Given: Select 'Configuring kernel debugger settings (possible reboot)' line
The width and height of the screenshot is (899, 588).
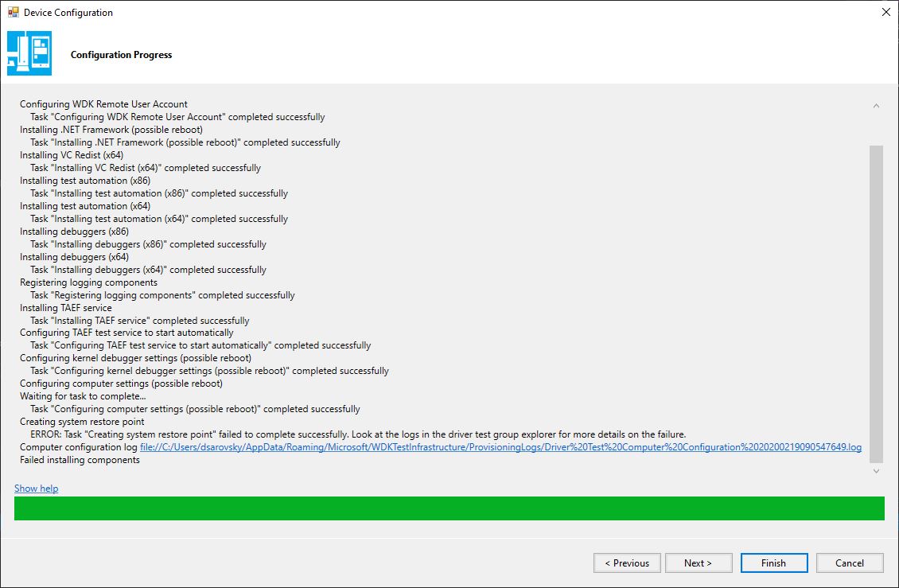Looking at the screenshot, I should (136, 358).
